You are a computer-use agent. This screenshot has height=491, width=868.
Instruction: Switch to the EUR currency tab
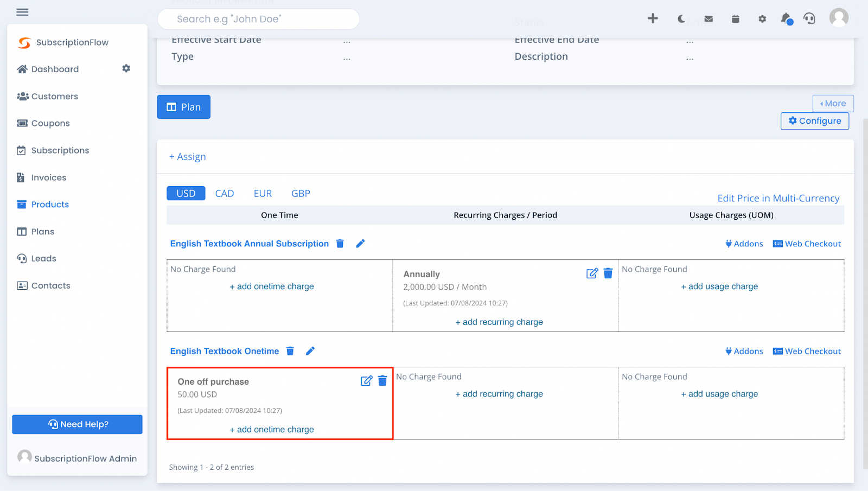click(x=263, y=193)
